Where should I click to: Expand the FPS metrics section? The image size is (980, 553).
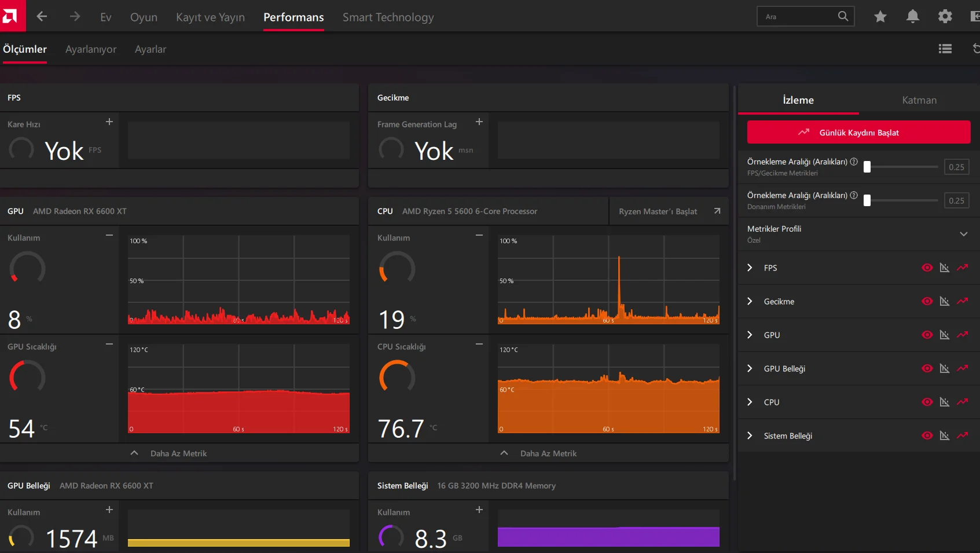pos(750,268)
